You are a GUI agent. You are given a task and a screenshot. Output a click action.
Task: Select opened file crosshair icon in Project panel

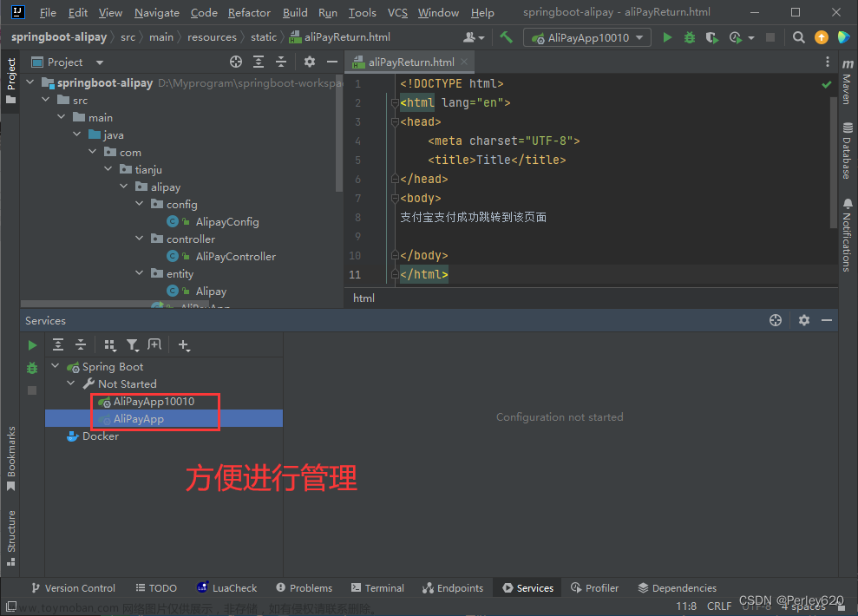click(x=236, y=62)
